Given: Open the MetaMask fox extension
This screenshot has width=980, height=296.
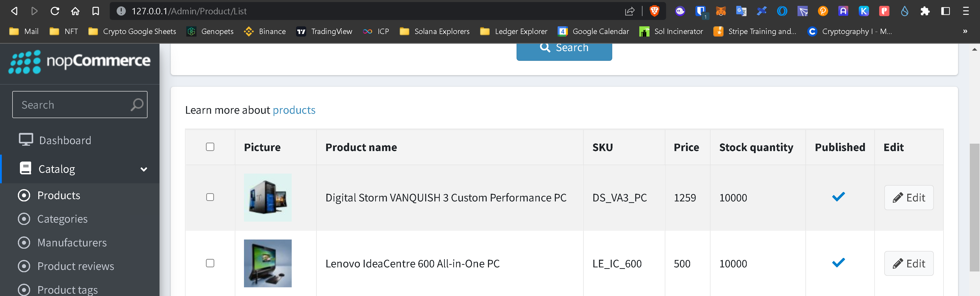Looking at the screenshot, I should [x=720, y=11].
